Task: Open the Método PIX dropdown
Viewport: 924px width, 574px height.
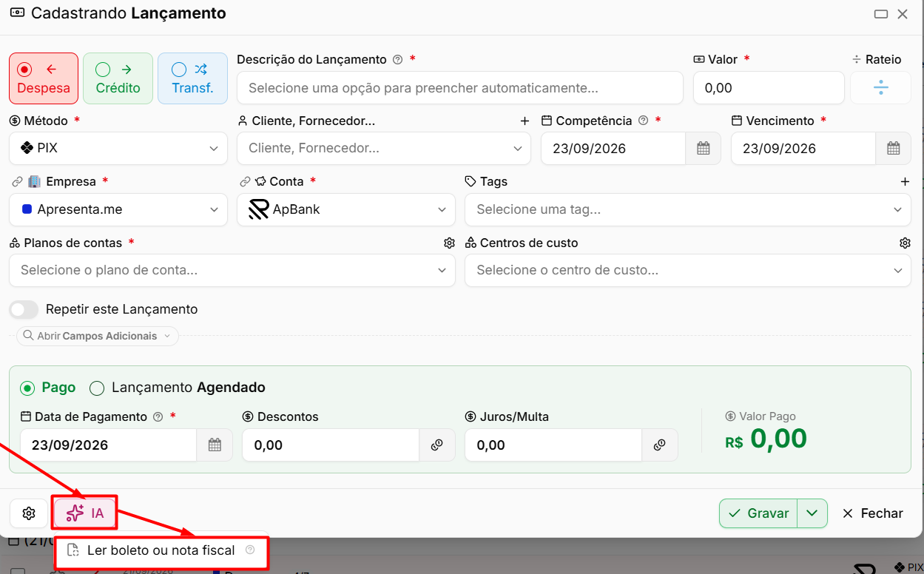Action: point(118,148)
